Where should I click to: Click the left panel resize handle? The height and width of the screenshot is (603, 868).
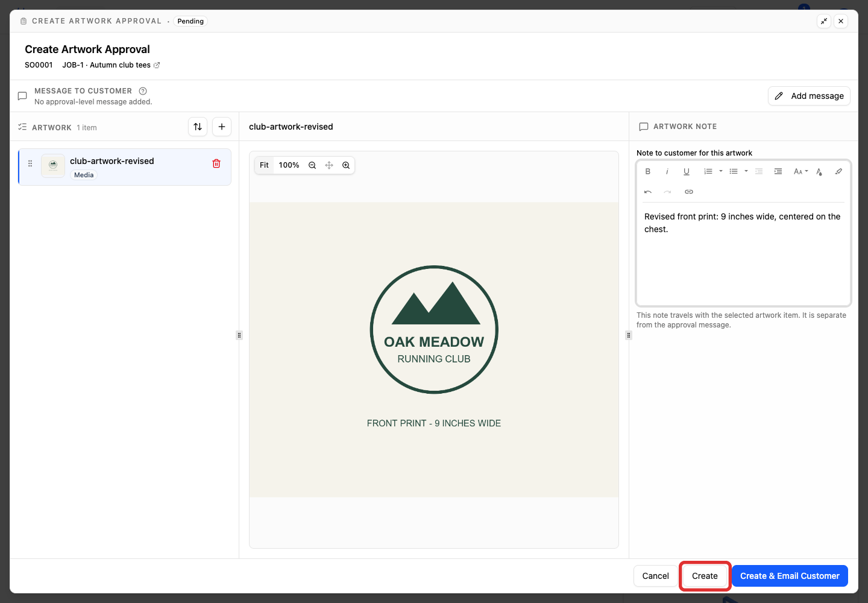(x=239, y=335)
